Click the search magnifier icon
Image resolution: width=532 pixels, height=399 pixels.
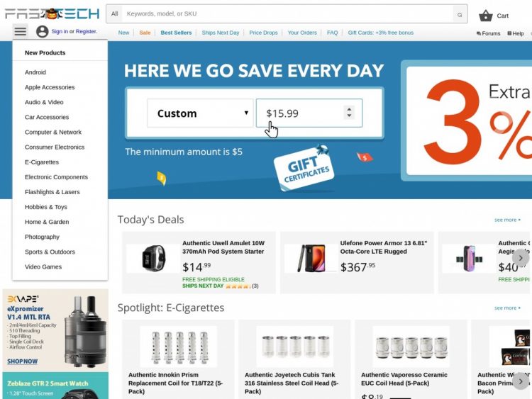(460, 14)
